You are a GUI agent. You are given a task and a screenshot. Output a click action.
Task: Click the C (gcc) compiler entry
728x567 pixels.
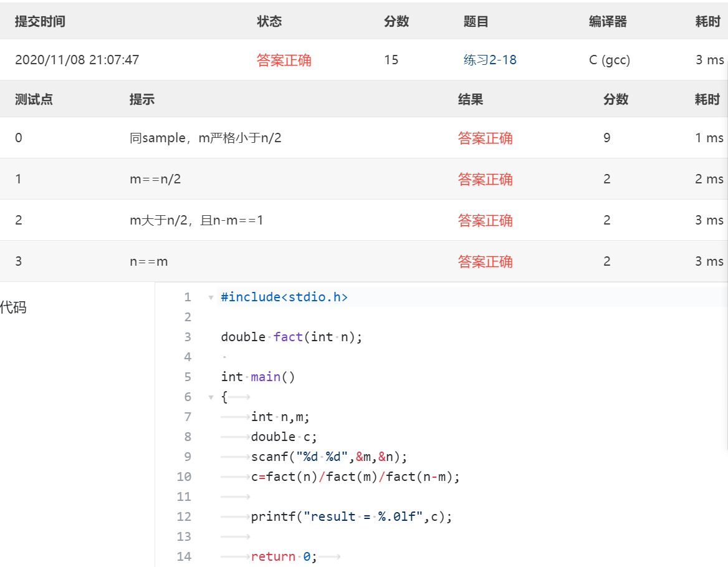coord(609,60)
